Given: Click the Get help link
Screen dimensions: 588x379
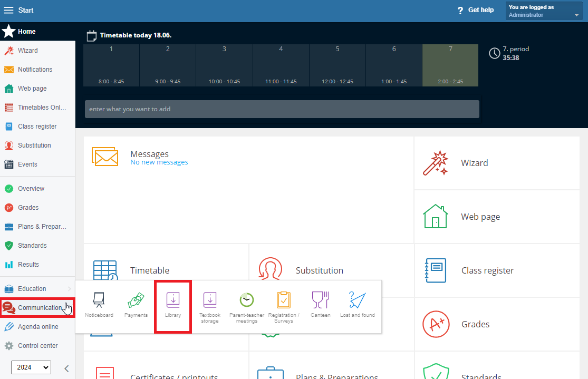Looking at the screenshot, I should [481, 10].
